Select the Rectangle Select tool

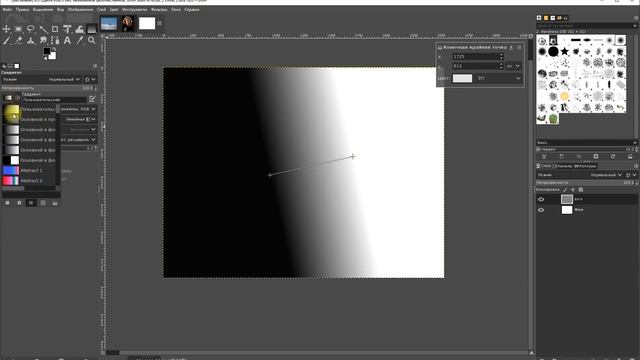click(18, 29)
